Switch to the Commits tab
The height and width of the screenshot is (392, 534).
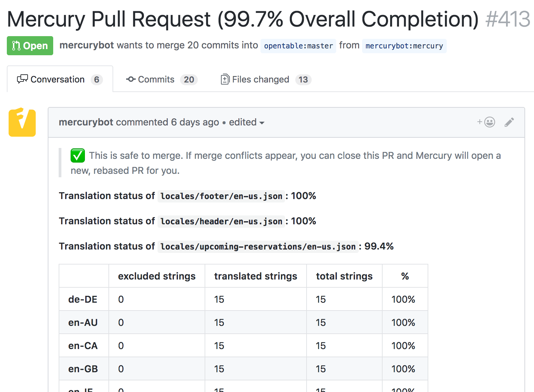point(162,79)
